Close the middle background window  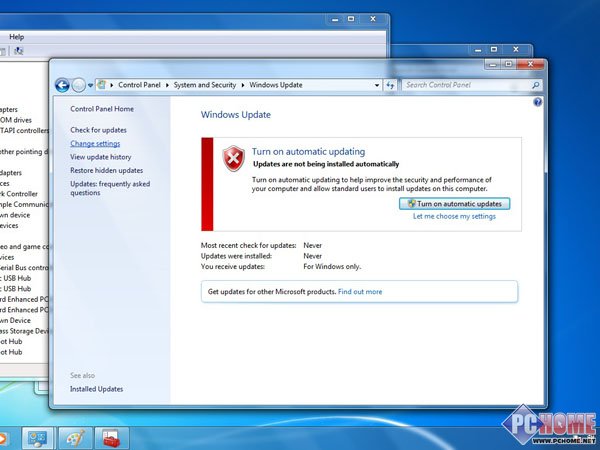tap(516, 50)
